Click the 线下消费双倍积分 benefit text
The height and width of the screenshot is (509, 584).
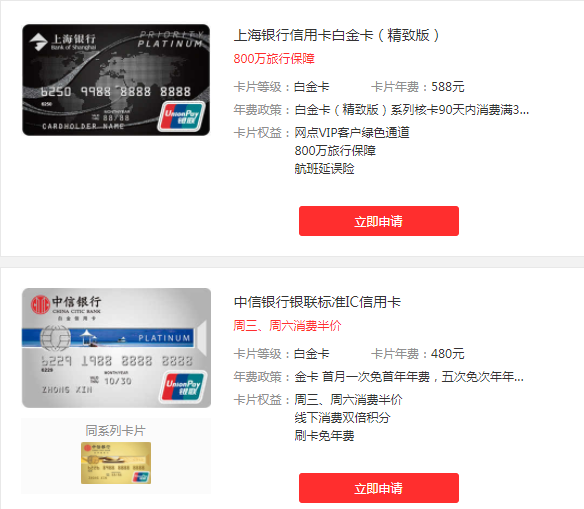pos(342,417)
